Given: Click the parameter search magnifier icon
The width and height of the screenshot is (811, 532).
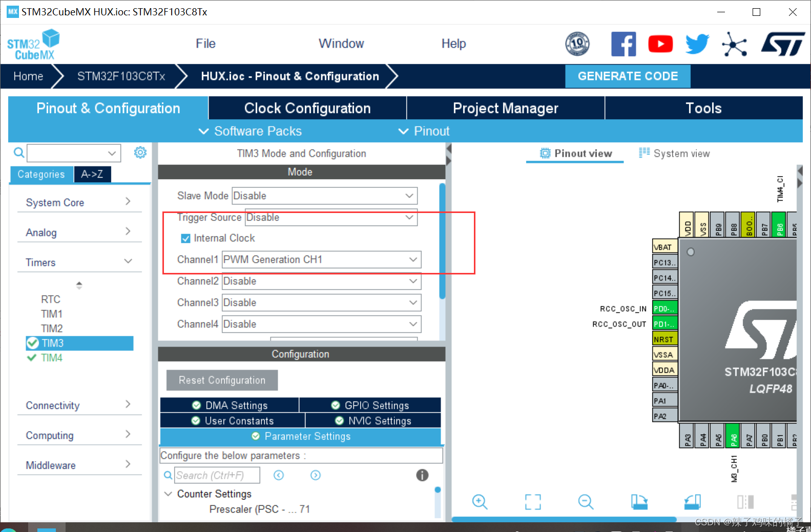Looking at the screenshot, I should 168,476.
